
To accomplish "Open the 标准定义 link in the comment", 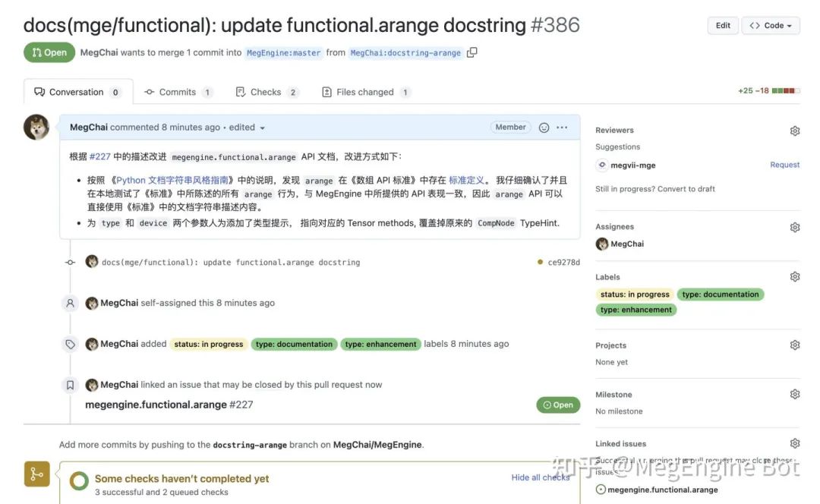I will [466, 180].
